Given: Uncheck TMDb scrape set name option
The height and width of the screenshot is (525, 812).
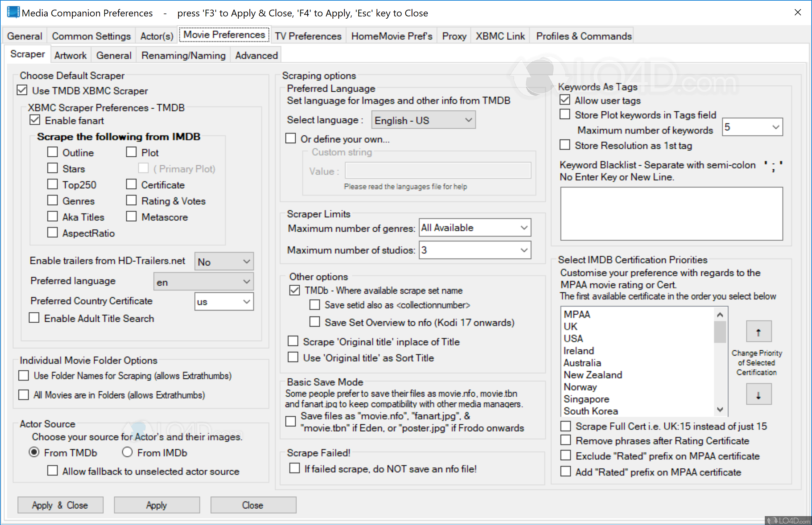Looking at the screenshot, I should tap(295, 290).
